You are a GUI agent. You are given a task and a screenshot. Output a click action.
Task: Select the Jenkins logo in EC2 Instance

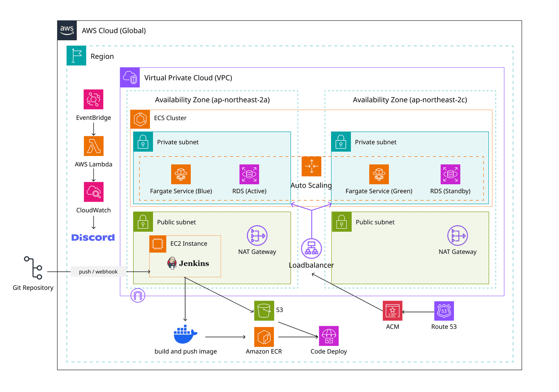[188, 263]
